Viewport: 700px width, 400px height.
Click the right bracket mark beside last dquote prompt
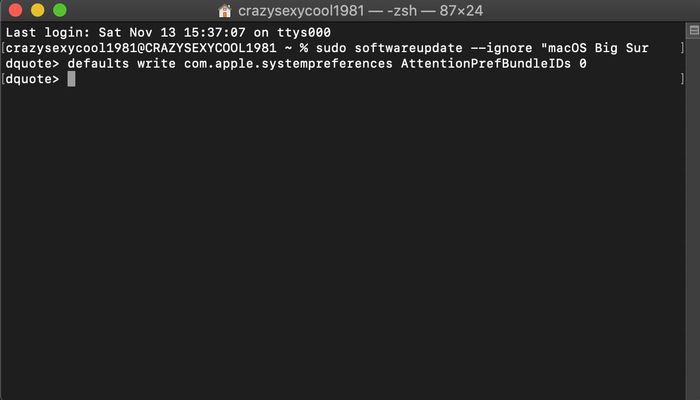[682, 79]
